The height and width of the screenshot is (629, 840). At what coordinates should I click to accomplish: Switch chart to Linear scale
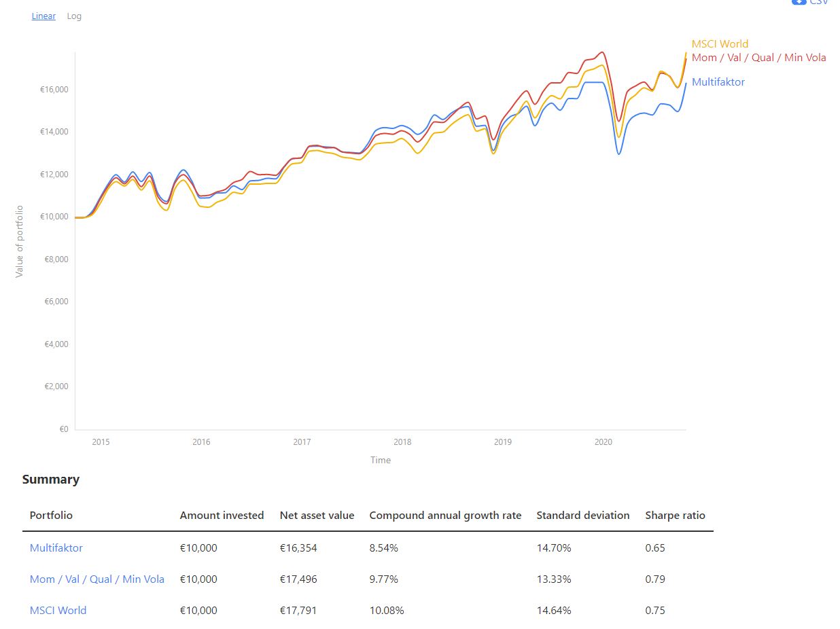point(43,16)
